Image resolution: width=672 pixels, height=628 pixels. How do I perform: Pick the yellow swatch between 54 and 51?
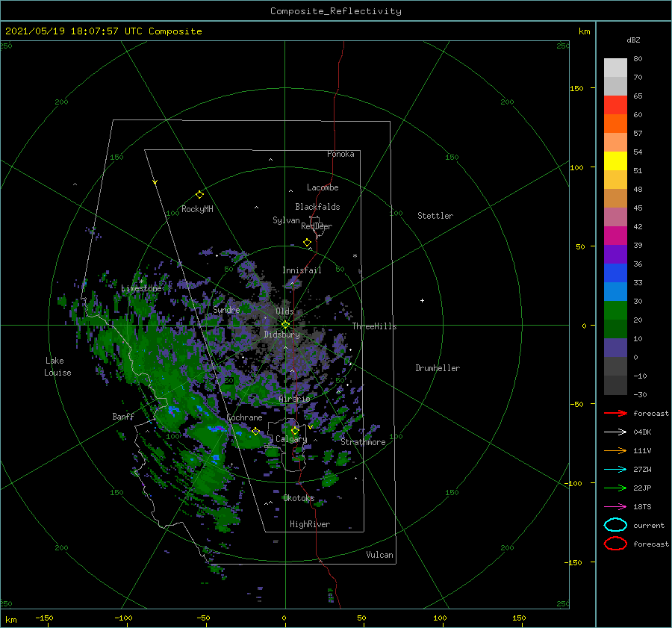[x=615, y=161]
